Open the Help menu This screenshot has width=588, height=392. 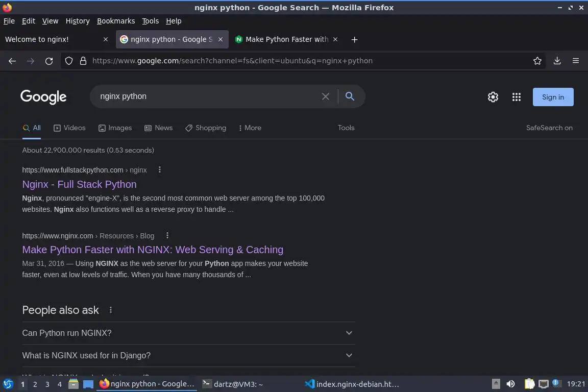pyautogui.click(x=174, y=21)
